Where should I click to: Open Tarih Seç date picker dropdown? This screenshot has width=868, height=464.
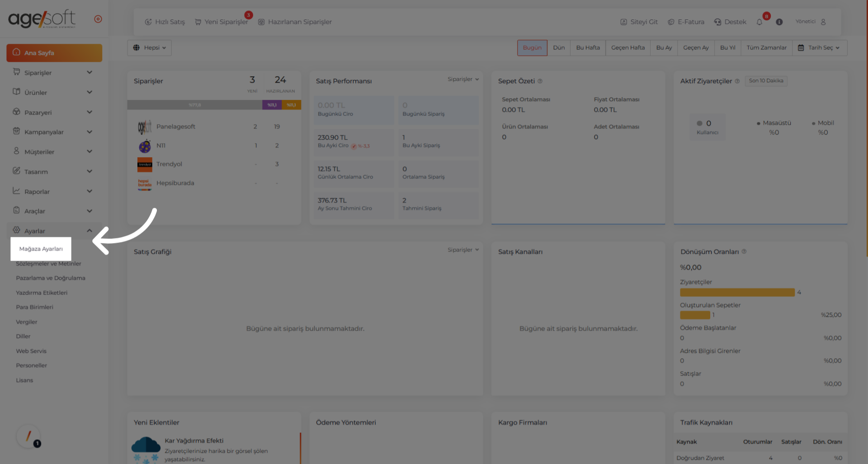(x=819, y=48)
